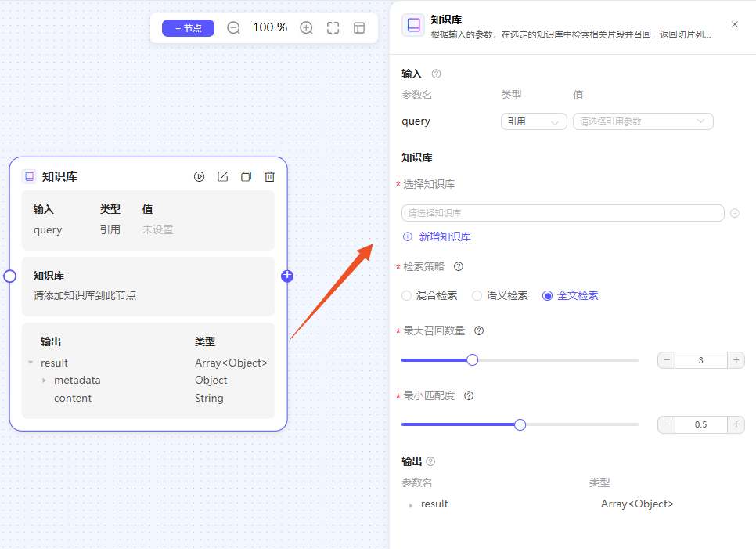Click 新增知识库 link
The image size is (756, 549).
tap(437, 237)
